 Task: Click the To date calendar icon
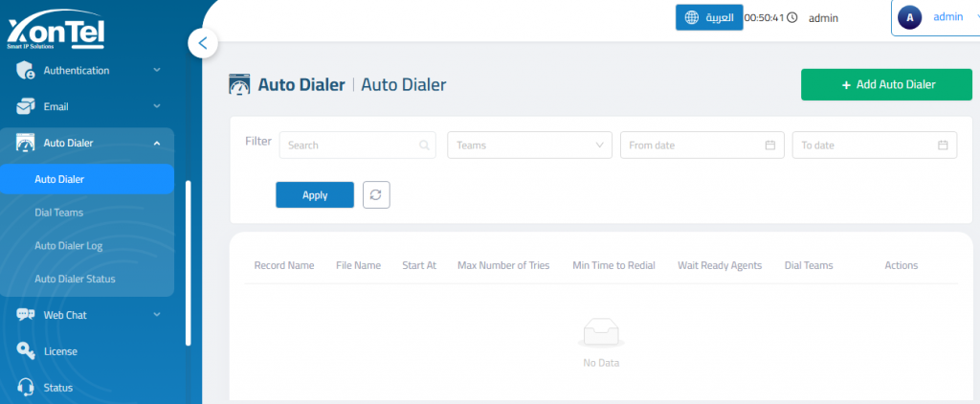pos(943,146)
